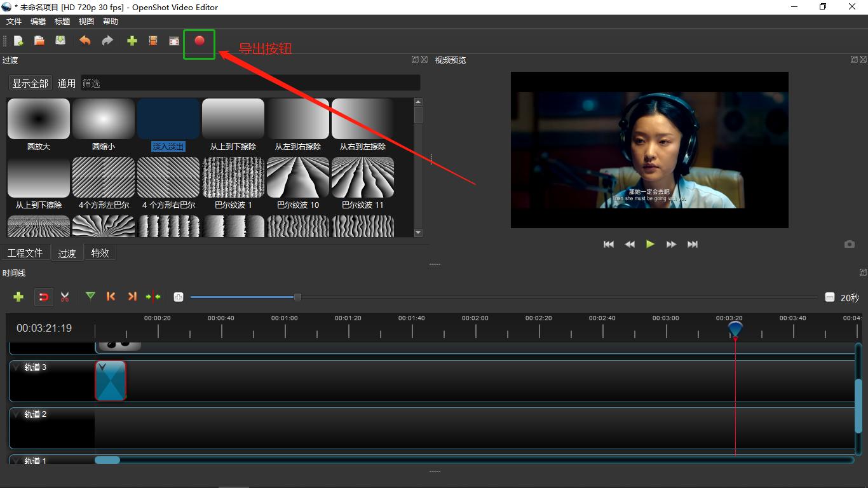Center the timeline on the playhead
Viewport: 868px width, 488px height.
153,297
